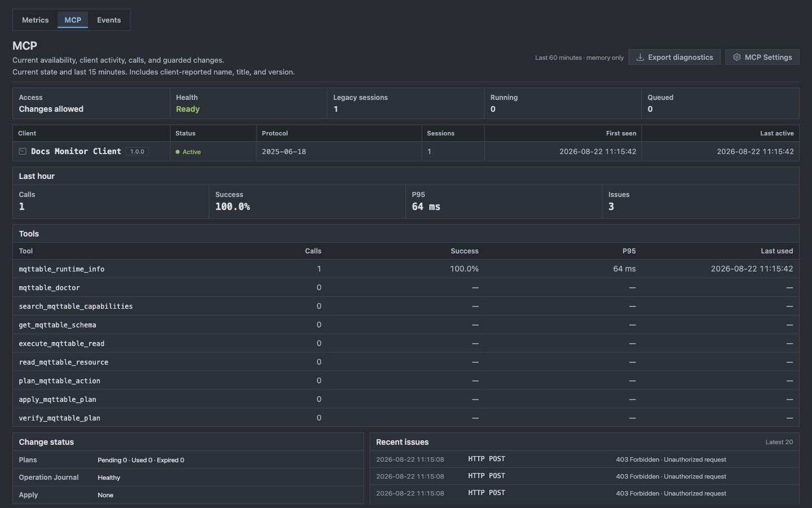Click the Queued label
Image resolution: width=812 pixels, height=508 pixels.
pyautogui.click(x=660, y=97)
